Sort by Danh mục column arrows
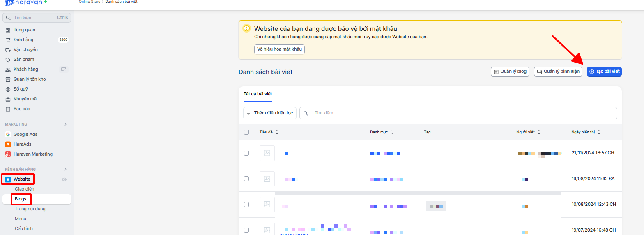Viewport: 644px width, 235px height. [x=392, y=132]
